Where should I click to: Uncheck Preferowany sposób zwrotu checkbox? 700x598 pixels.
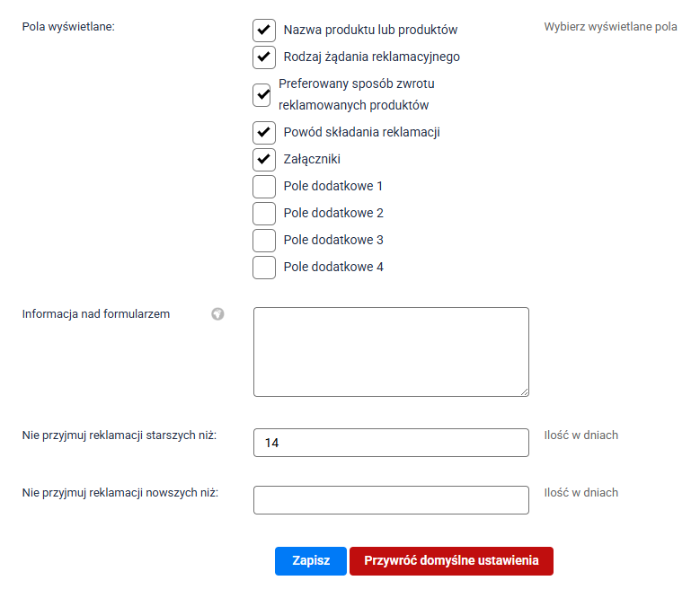pyautogui.click(x=261, y=94)
